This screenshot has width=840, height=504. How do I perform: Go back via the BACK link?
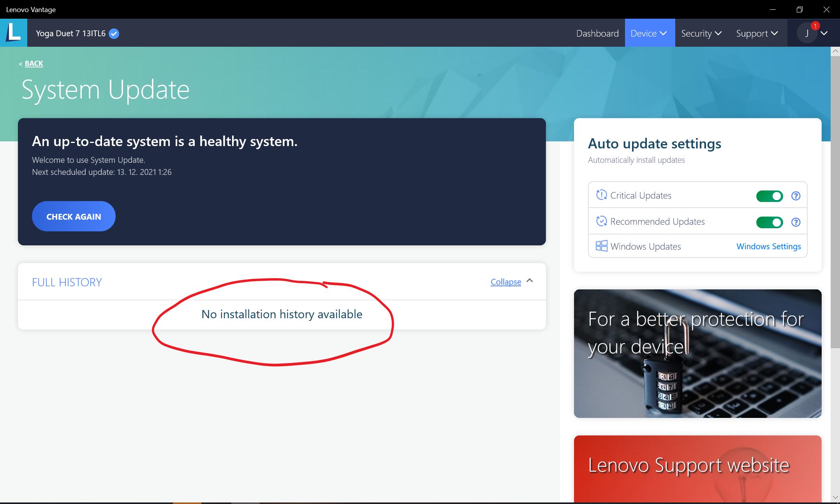(x=34, y=63)
